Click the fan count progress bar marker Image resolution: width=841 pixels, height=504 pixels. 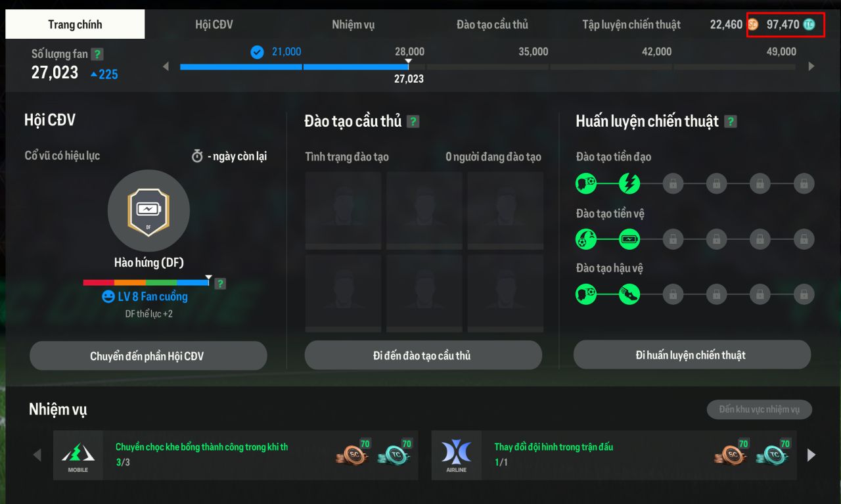click(x=409, y=62)
